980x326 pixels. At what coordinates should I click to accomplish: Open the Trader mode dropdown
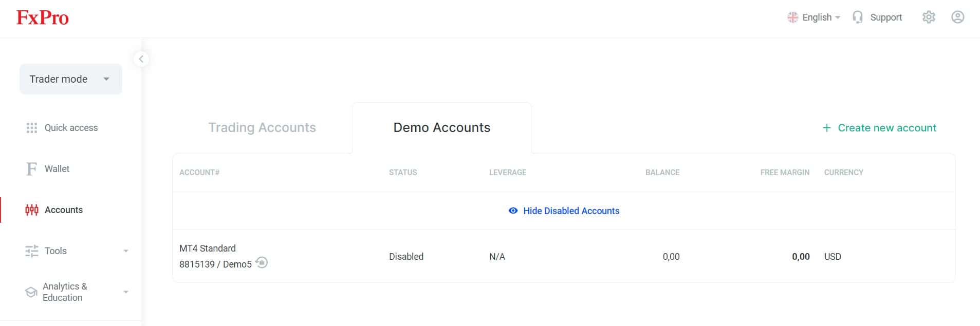[x=71, y=79]
